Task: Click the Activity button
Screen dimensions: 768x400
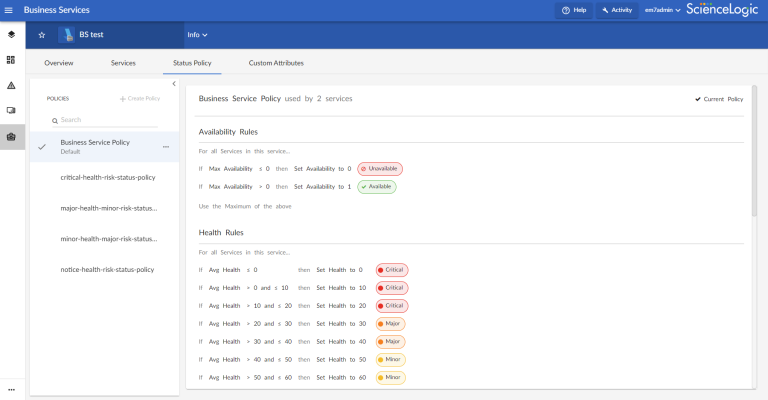Action: pyautogui.click(x=617, y=10)
